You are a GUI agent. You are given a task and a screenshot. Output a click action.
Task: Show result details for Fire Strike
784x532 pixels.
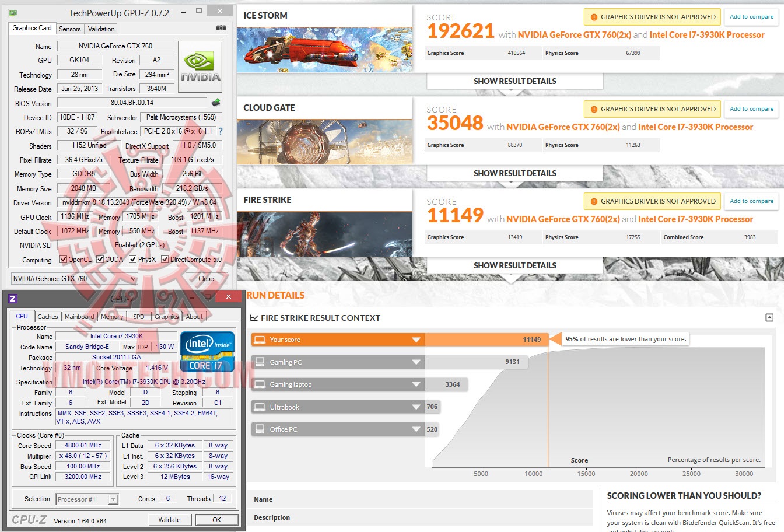tap(515, 265)
